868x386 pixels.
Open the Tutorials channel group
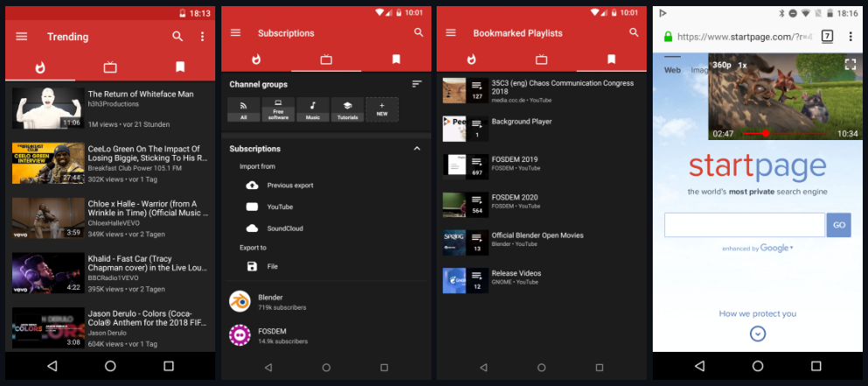pyautogui.click(x=347, y=109)
